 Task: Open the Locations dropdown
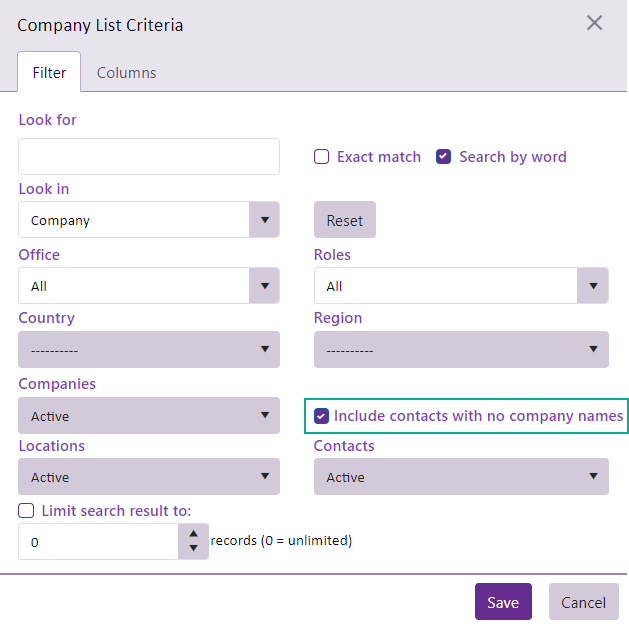click(x=149, y=477)
